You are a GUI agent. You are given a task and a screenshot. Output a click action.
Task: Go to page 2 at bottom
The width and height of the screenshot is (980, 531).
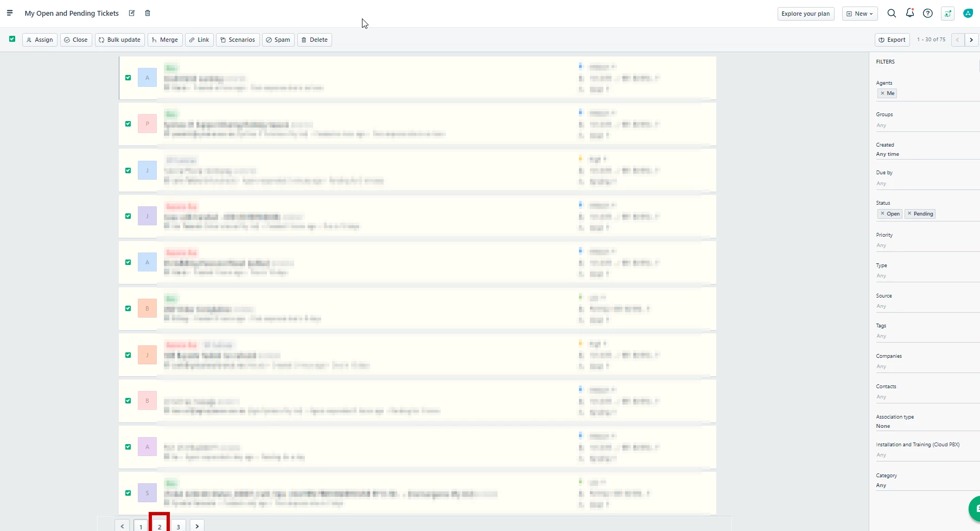click(160, 526)
